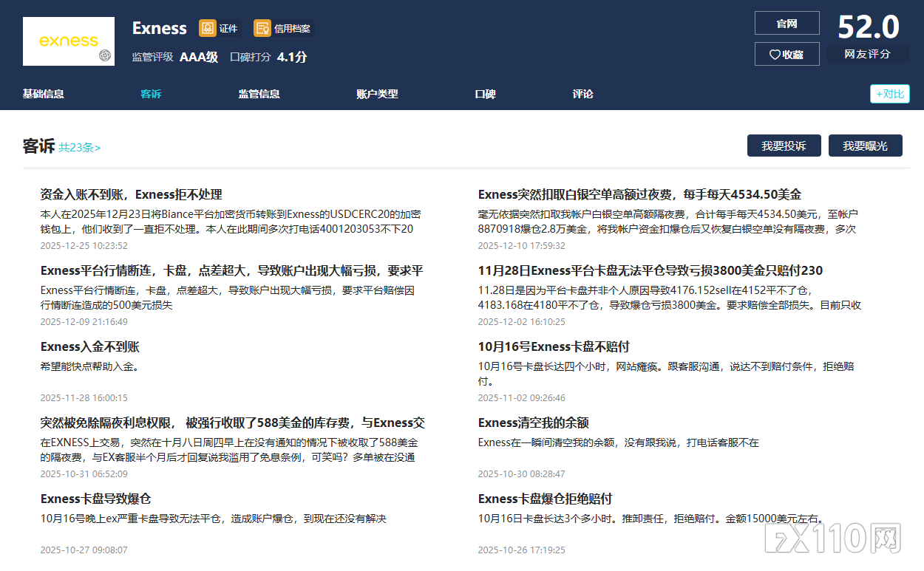Open the 账户类型 tab

pos(377,94)
